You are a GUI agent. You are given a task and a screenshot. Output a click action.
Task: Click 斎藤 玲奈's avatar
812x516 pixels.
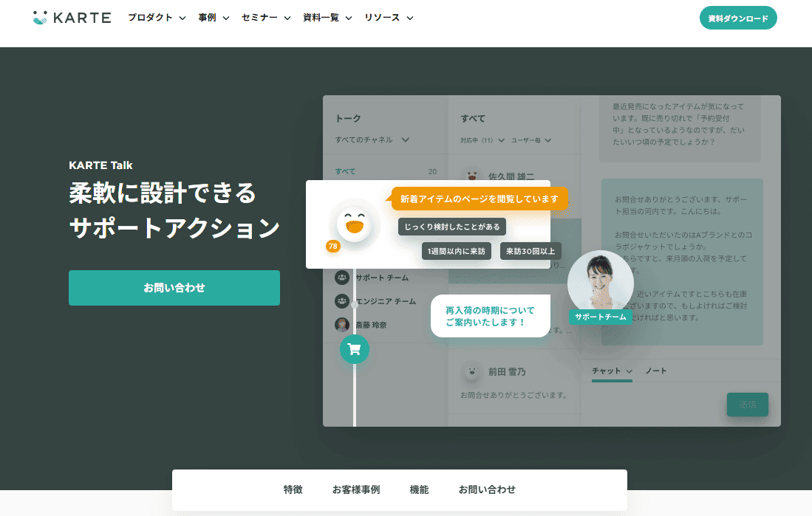tap(342, 325)
